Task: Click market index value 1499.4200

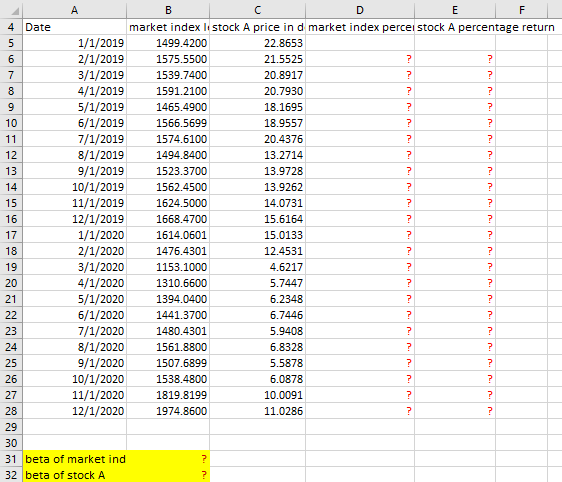Action: coord(168,43)
